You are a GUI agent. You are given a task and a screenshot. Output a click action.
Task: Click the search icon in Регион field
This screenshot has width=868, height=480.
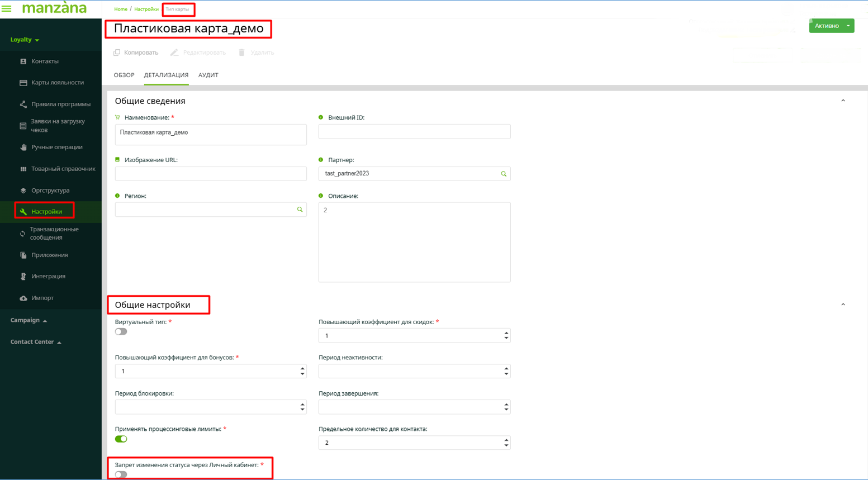coord(300,210)
